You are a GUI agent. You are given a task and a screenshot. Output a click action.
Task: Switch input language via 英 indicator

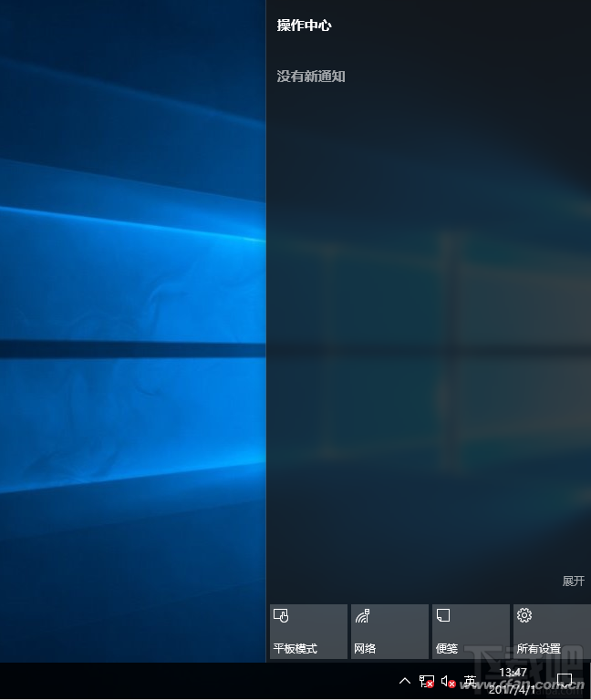pos(470,681)
